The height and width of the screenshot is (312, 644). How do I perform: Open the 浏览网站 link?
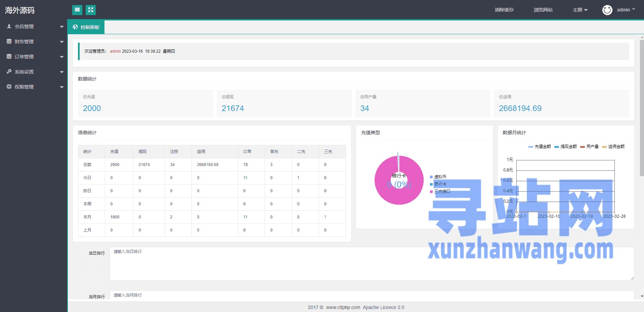click(x=543, y=10)
